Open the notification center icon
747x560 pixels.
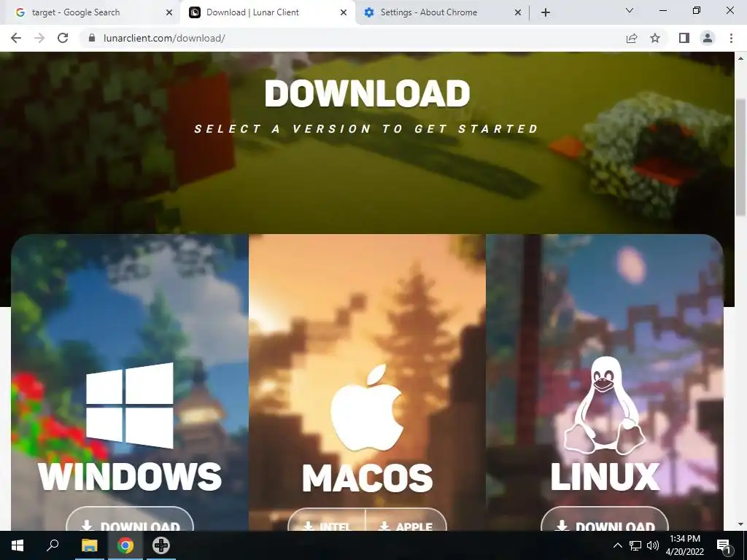pyautogui.click(x=724, y=547)
